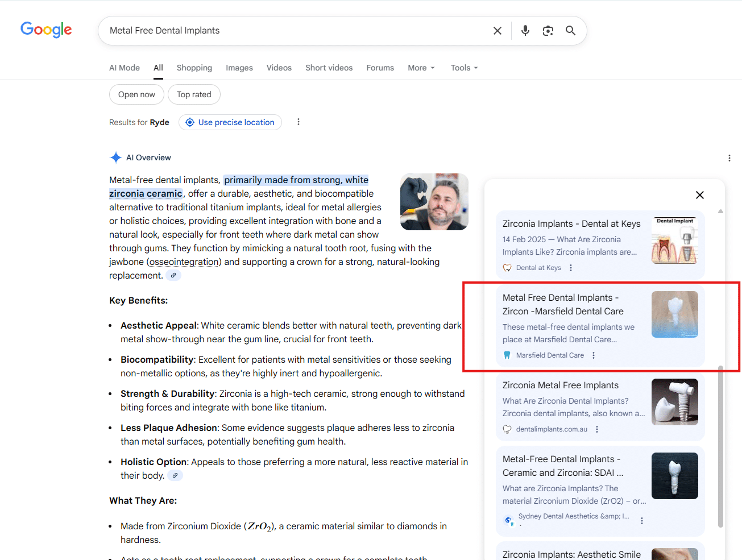Start voice search with microphone icon
This screenshot has height=560, width=742.
(x=525, y=31)
